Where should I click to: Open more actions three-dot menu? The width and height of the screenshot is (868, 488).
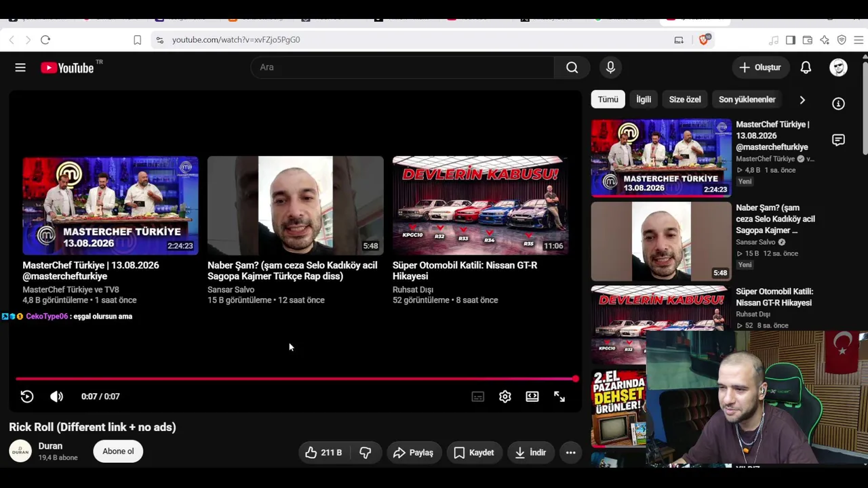coord(571,452)
